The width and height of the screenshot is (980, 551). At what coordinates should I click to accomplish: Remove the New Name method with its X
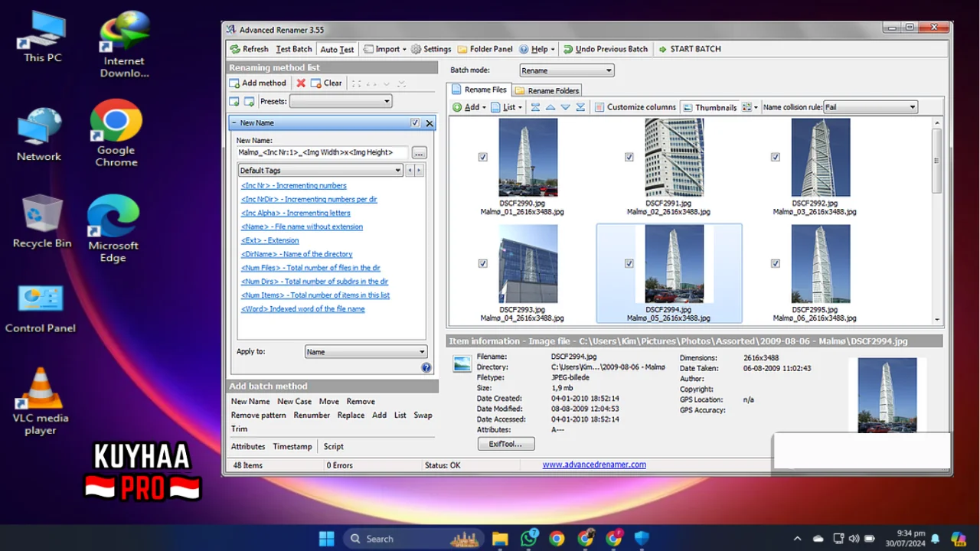430,123
